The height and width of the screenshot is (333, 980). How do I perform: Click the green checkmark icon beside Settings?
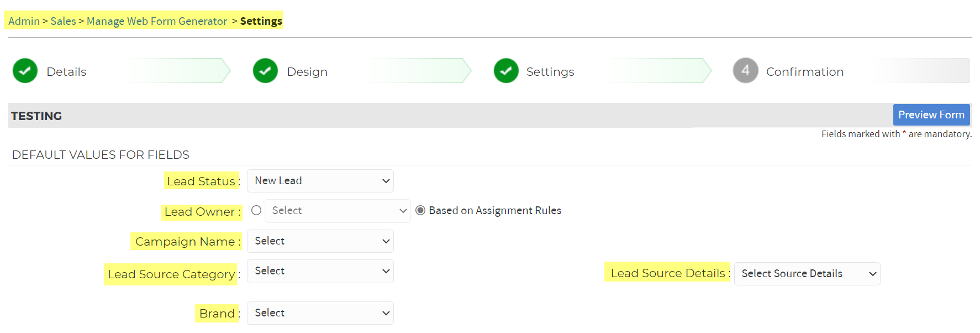point(506,71)
